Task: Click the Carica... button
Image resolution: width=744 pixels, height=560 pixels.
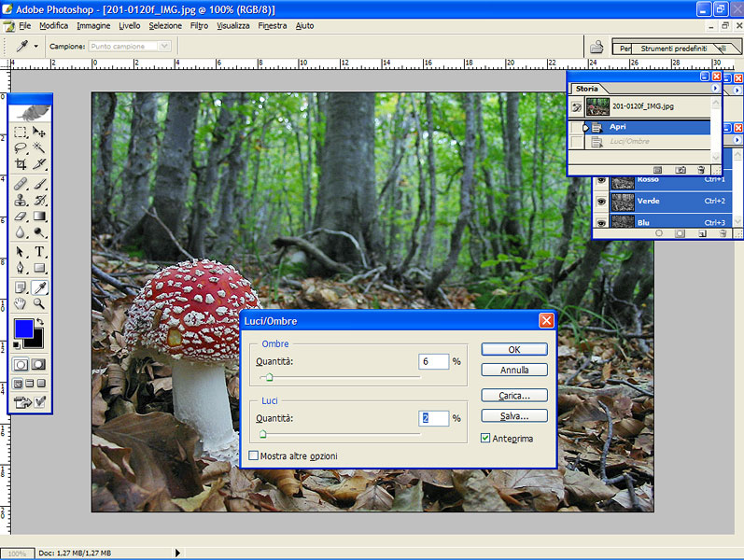Action: [514, 396]
